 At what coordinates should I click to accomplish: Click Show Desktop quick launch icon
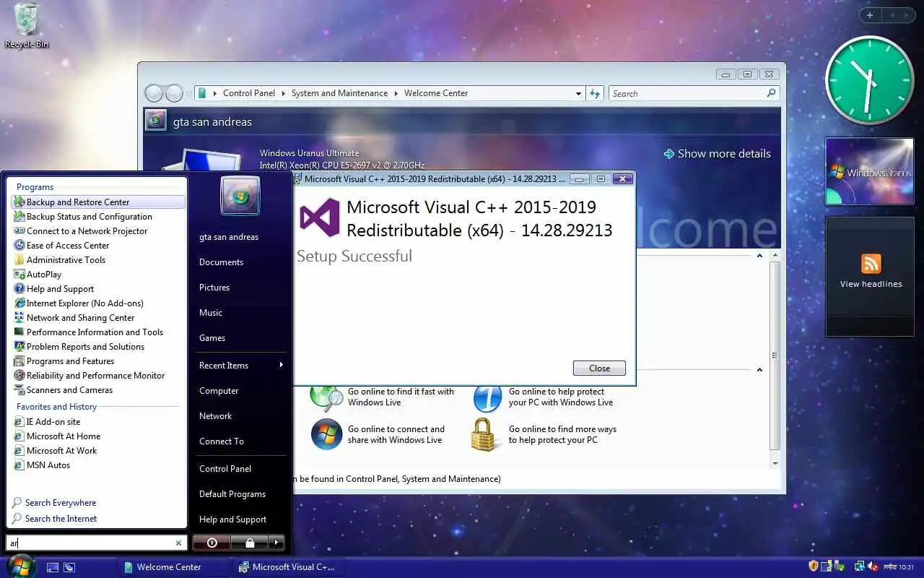[52, 568]
